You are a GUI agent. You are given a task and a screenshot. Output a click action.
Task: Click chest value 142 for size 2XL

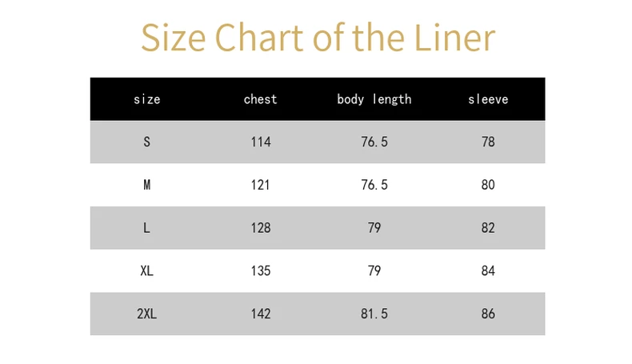click(x=261, y=314)
